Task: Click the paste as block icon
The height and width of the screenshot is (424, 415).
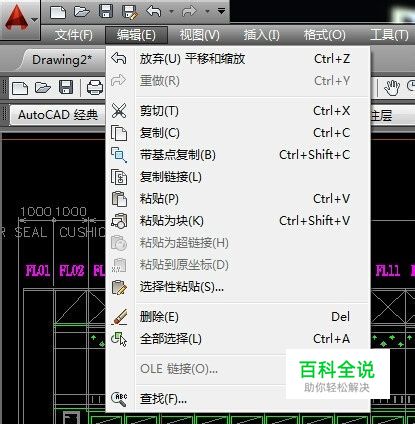Action: [119, 221]
